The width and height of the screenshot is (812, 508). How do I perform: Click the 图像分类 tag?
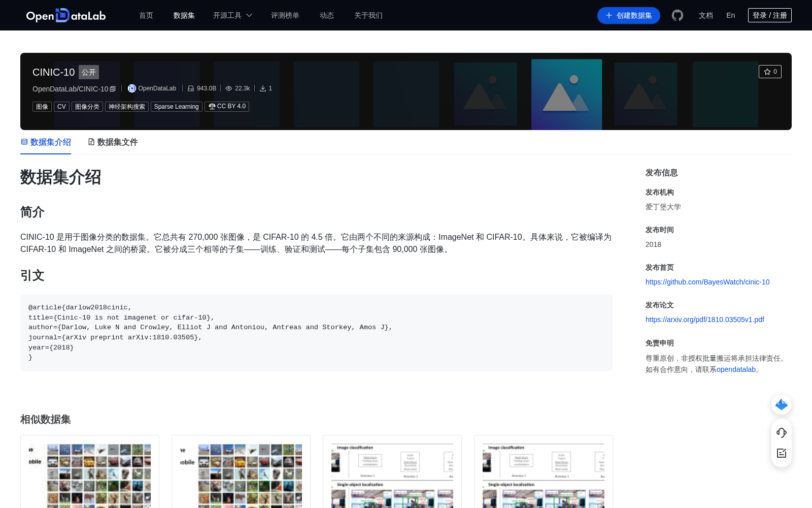87,107
